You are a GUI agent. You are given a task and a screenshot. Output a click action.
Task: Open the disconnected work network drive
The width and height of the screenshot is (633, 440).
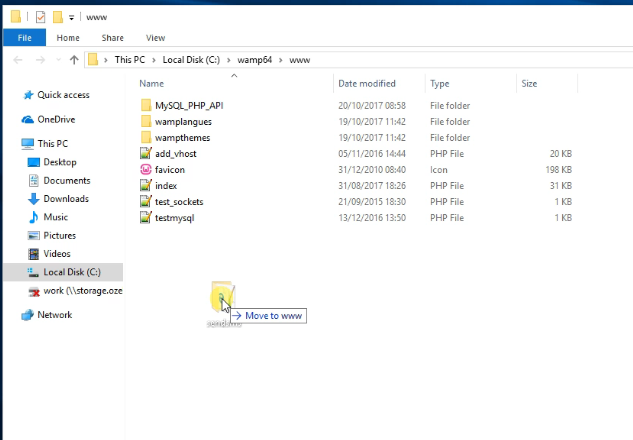click(x=83, y=291)
